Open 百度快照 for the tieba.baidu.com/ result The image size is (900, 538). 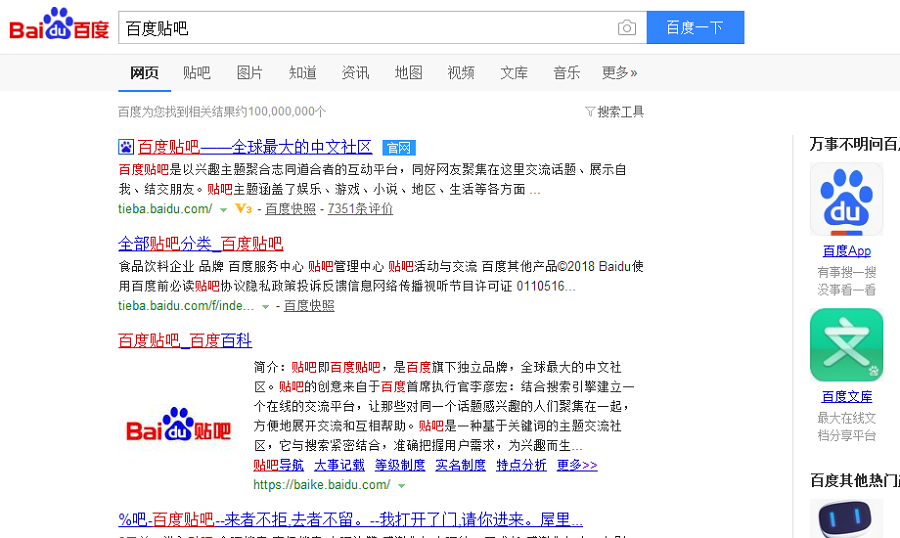pyautogui.click(x=290, y=209)
